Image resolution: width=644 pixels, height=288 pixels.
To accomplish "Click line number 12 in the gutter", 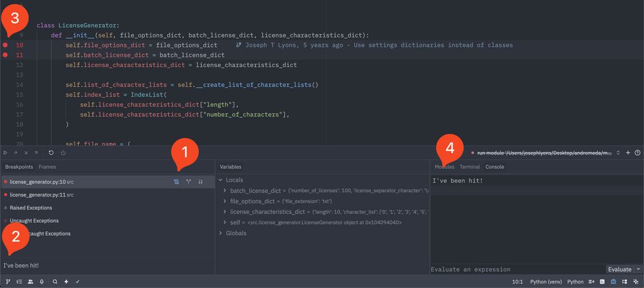I will tap(20, 65).
